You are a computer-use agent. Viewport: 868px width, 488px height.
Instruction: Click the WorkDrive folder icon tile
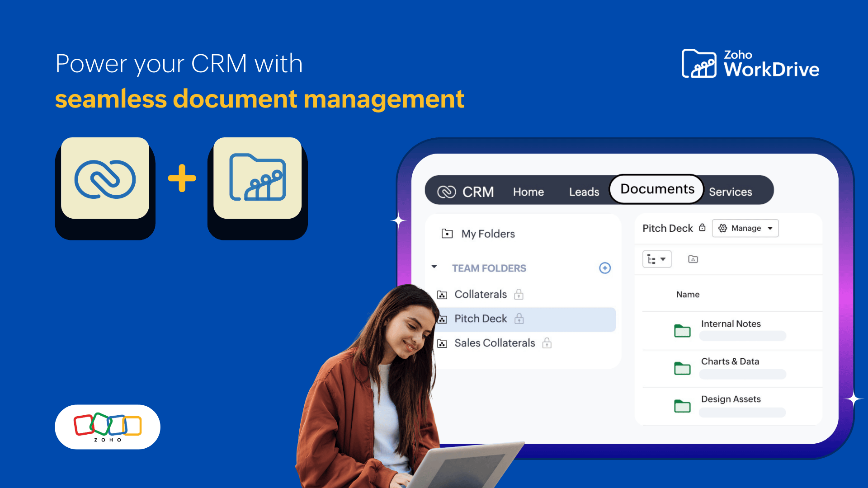coord(257,178)
